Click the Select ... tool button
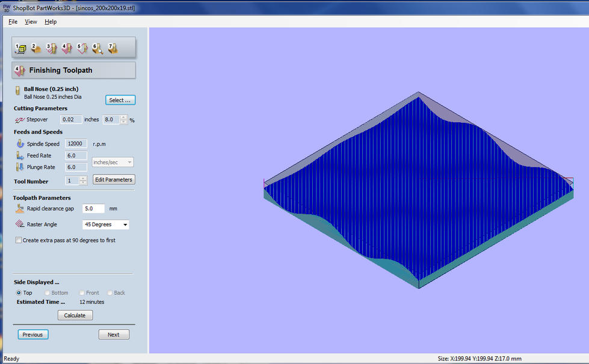 coord(120,100)
